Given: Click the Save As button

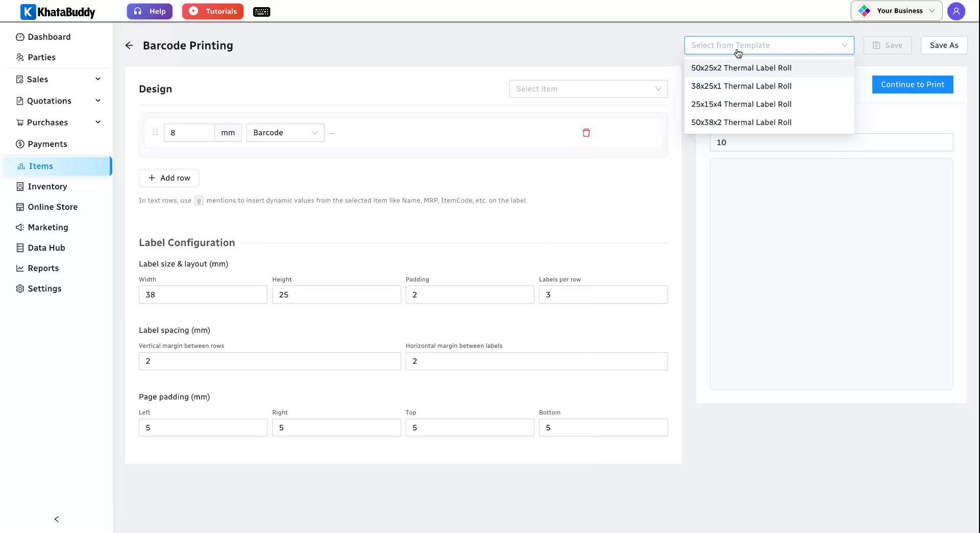Looking at the screenshot, I should [944, 45].
